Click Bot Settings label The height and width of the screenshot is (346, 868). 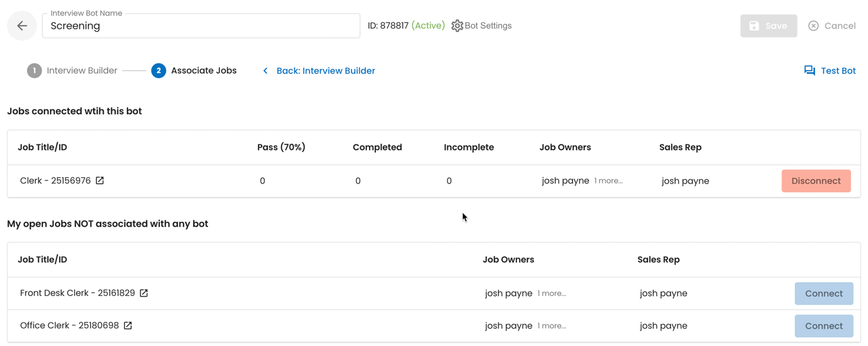pyautogui.click(x=488, y=26)
